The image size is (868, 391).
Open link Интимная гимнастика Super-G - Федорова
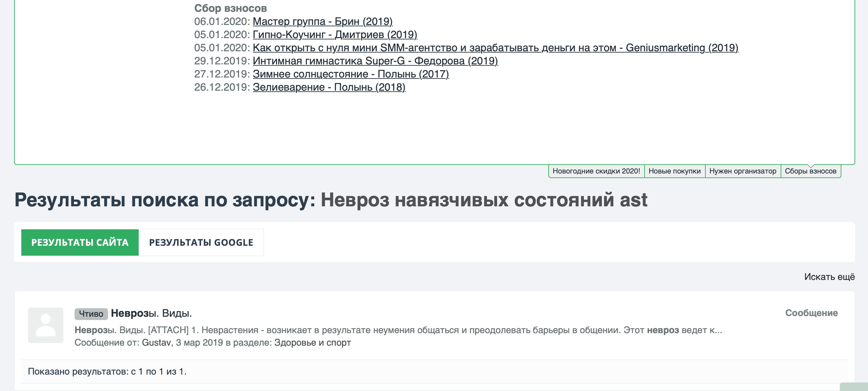375,61
